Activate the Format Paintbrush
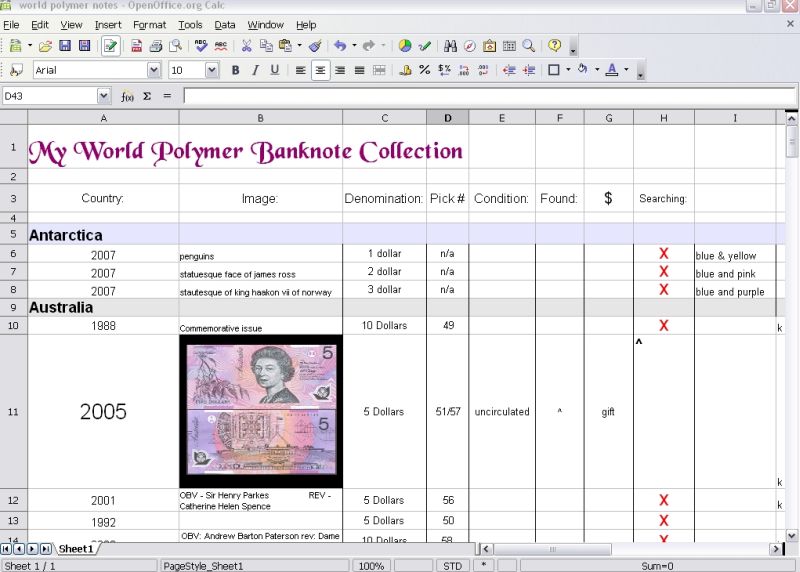The width and height of the screenshot is (800, 572). [315, 46]
